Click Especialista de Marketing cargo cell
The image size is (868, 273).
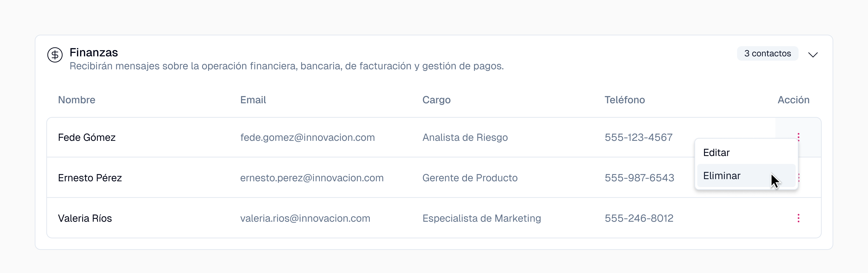481,218
